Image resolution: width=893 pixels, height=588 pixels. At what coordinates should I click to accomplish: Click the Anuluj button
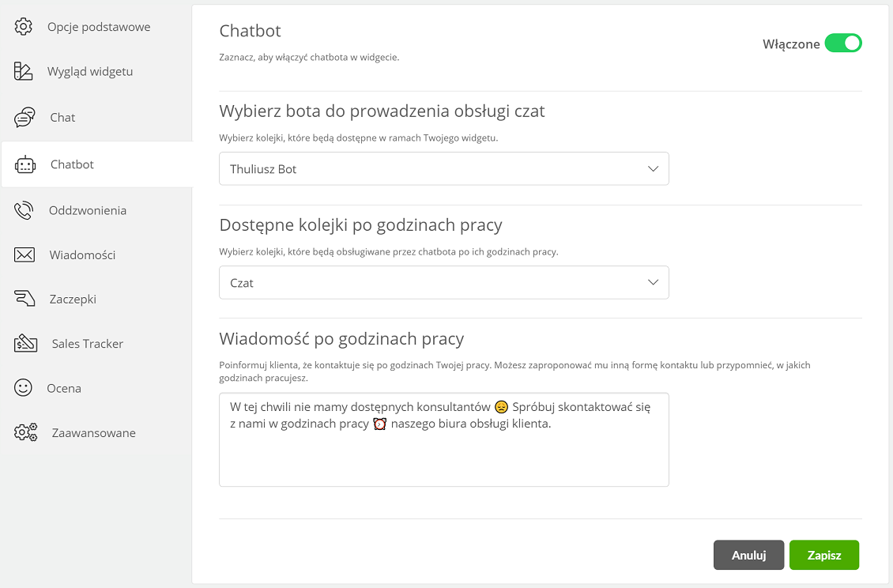(748, 555)
